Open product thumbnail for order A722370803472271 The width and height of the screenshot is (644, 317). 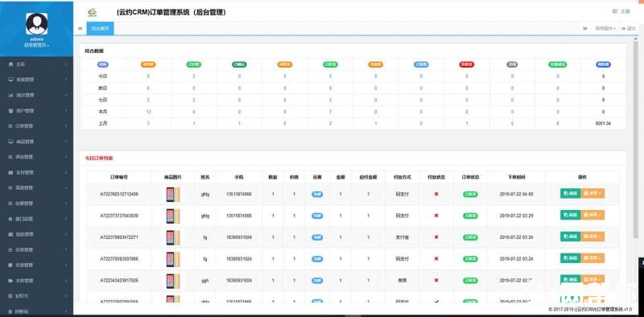coord(173,237)
